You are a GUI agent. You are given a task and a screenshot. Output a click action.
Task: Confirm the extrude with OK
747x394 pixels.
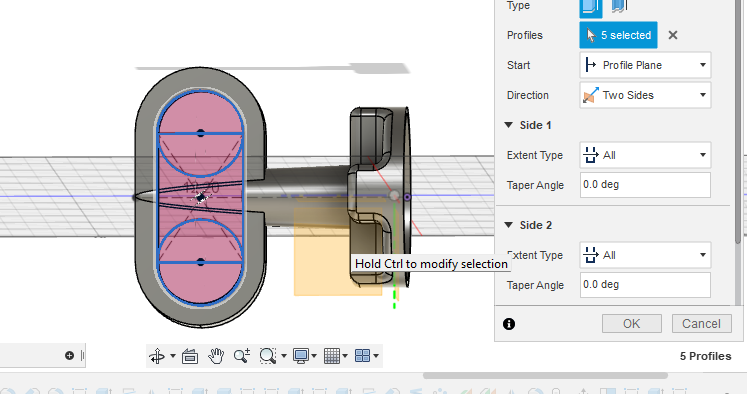click(632, 323)
